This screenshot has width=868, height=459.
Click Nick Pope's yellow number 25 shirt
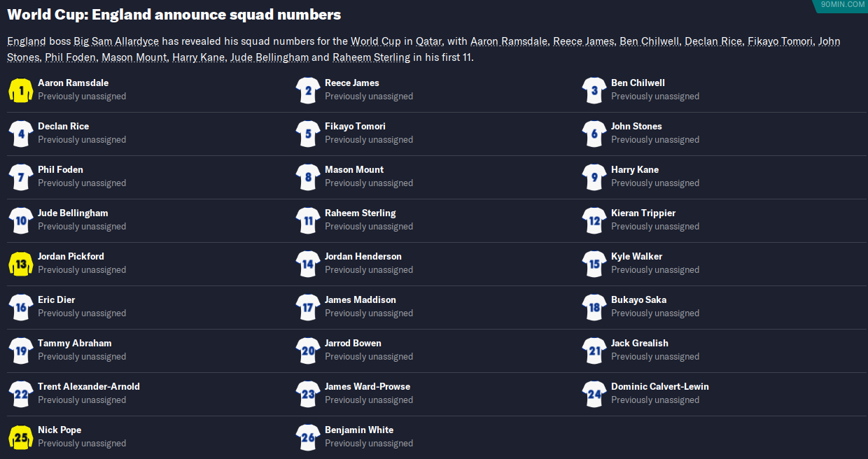point(21,437)
